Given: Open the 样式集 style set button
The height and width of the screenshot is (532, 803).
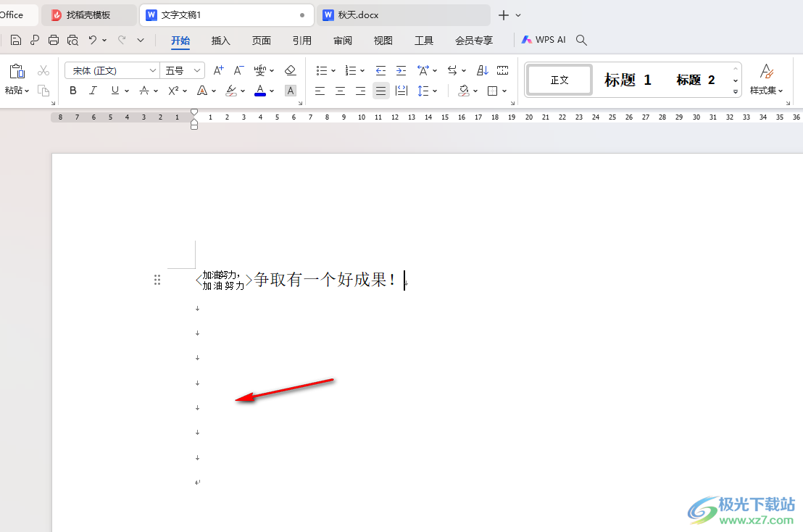Looking at the screenshot, I should [x=766, y=79].
